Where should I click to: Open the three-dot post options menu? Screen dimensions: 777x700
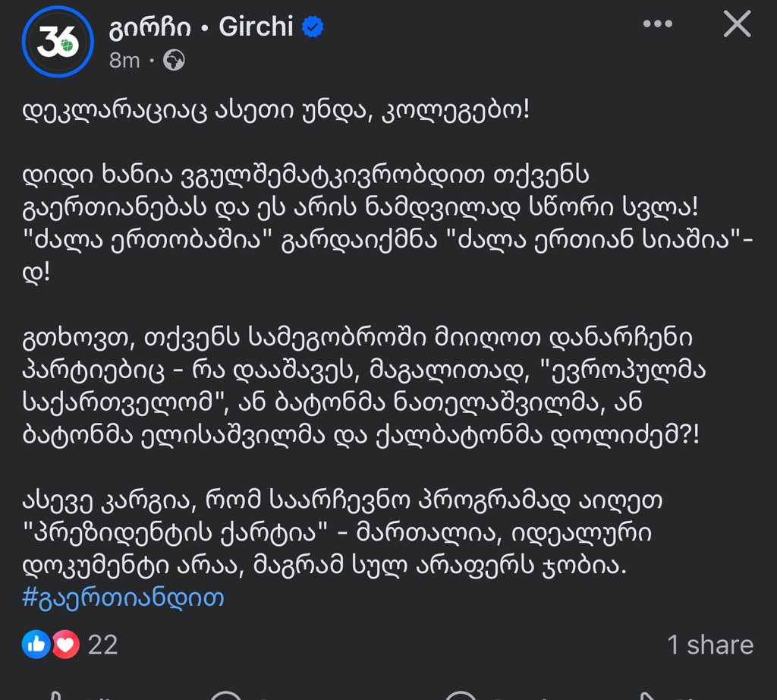657,24
